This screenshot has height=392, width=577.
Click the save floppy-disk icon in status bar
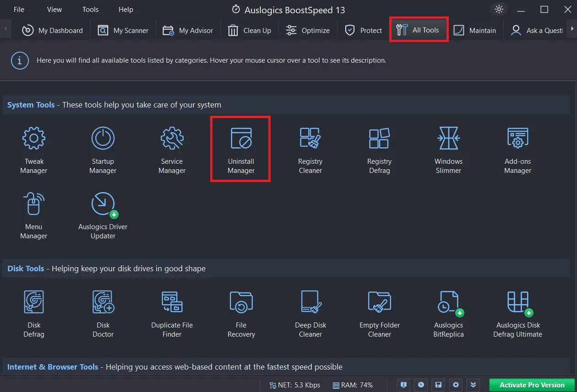pos(438,385)
